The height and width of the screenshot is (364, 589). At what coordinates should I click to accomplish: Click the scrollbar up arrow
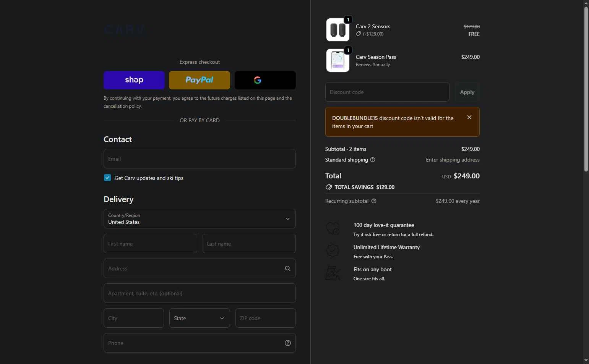586,3
